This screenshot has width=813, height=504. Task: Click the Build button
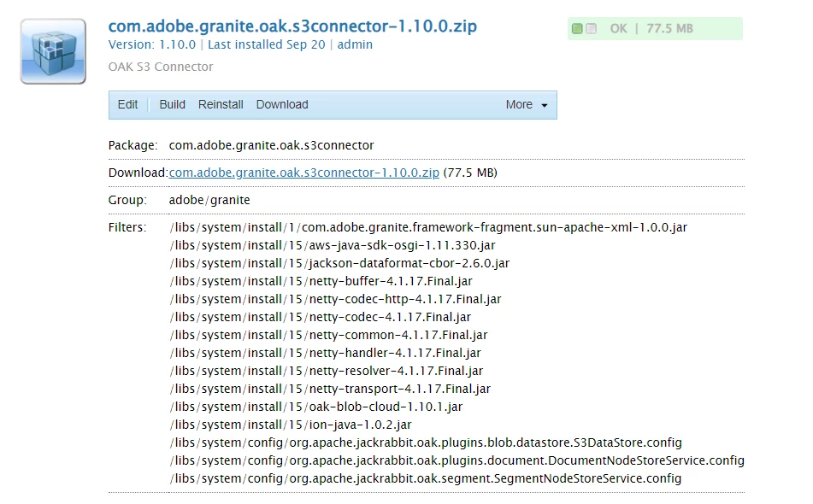coord(172,104)
